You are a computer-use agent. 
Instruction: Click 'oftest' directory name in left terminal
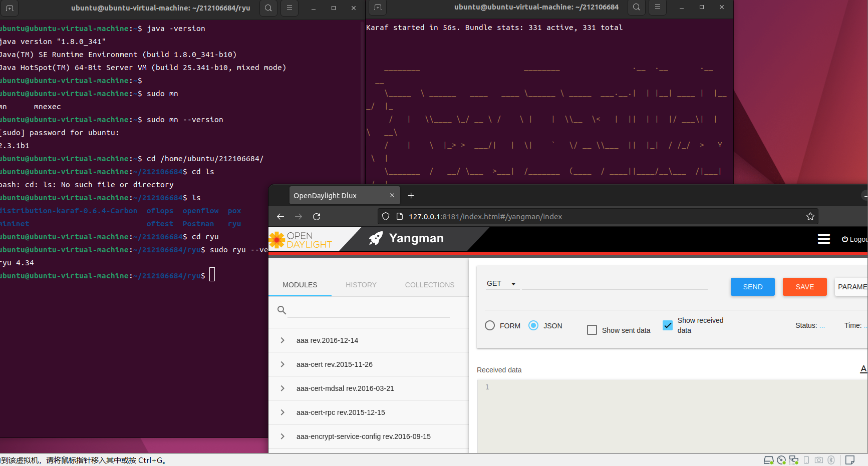160,224
